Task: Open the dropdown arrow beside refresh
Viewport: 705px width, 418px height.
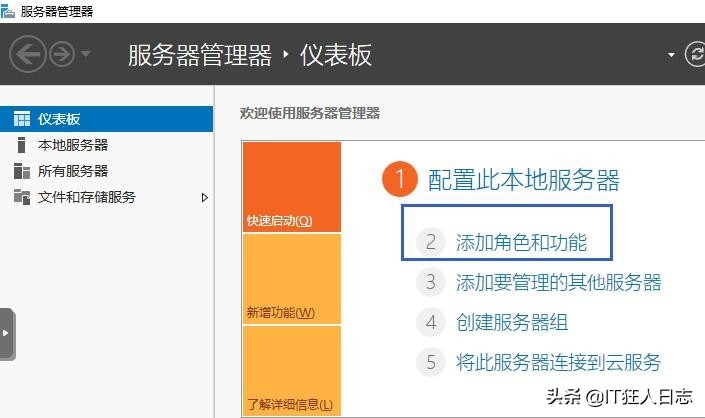Action: pyautogui.click(x=671, y=55)
